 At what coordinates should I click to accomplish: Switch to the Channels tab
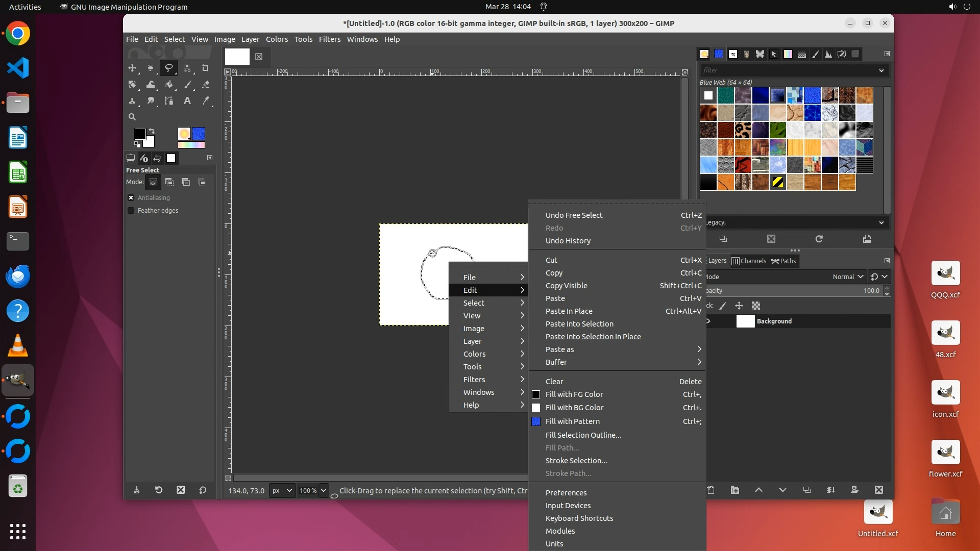pyautogui.click(x=749, y=261)
